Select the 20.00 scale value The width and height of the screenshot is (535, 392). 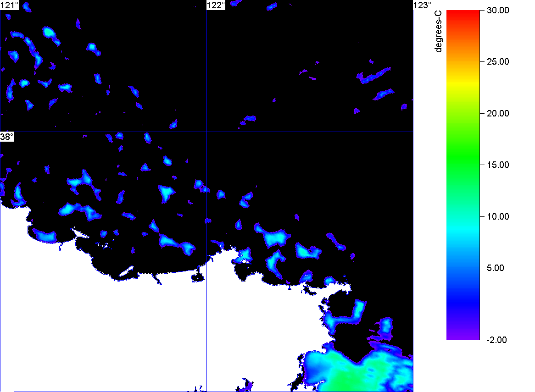(x=498, y=114)
